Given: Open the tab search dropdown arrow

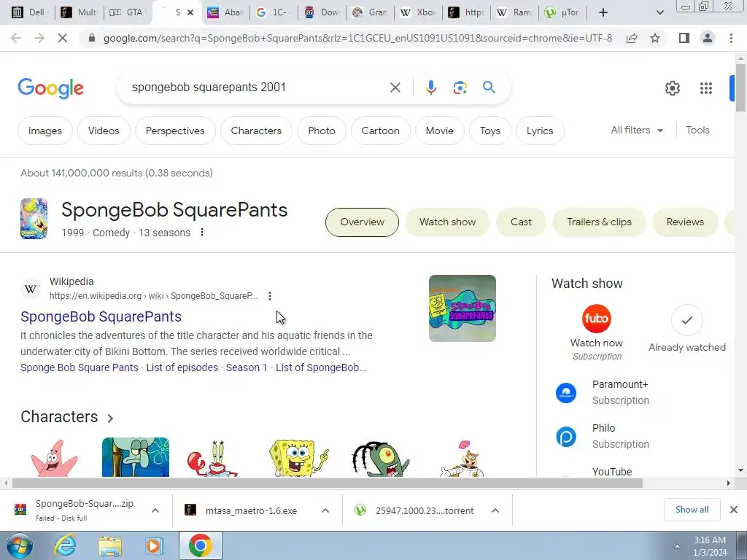Looking at the screenshot, I should click(x=659, y=12).
